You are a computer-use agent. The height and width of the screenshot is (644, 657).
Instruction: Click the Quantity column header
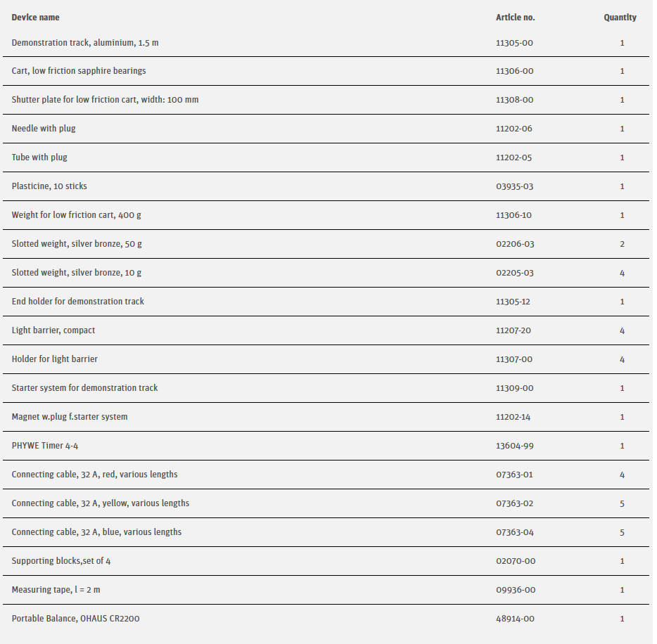620,18
